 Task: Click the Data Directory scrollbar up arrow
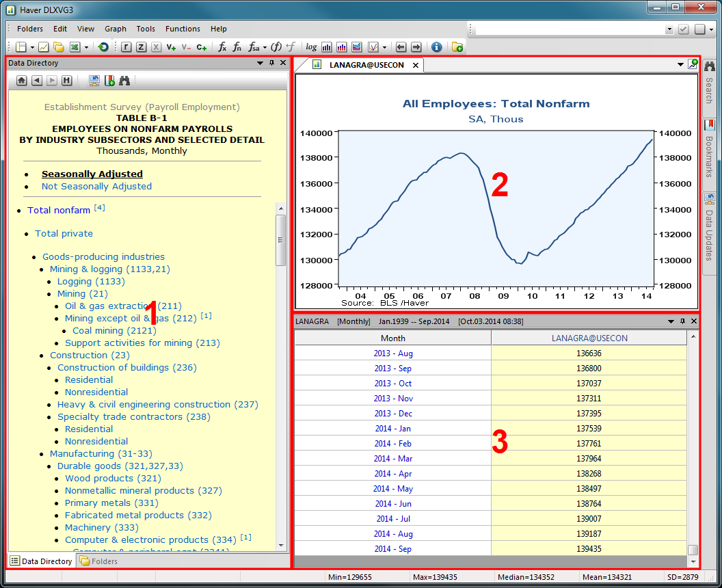(281, 209)
